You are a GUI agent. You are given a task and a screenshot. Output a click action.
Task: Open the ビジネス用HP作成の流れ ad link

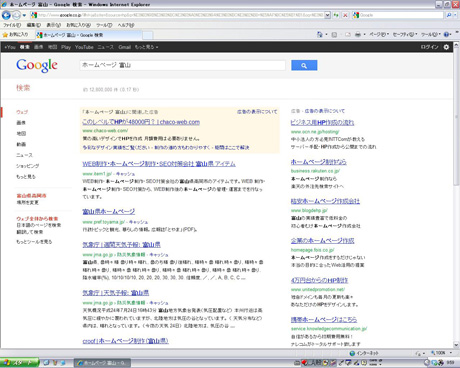(x=322, y=122)
